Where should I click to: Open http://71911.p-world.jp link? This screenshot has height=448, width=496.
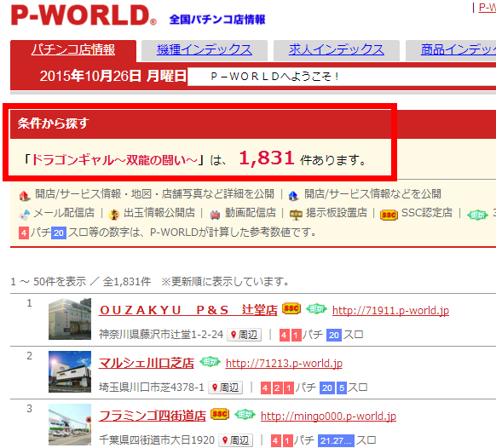[x=390, y=311]
